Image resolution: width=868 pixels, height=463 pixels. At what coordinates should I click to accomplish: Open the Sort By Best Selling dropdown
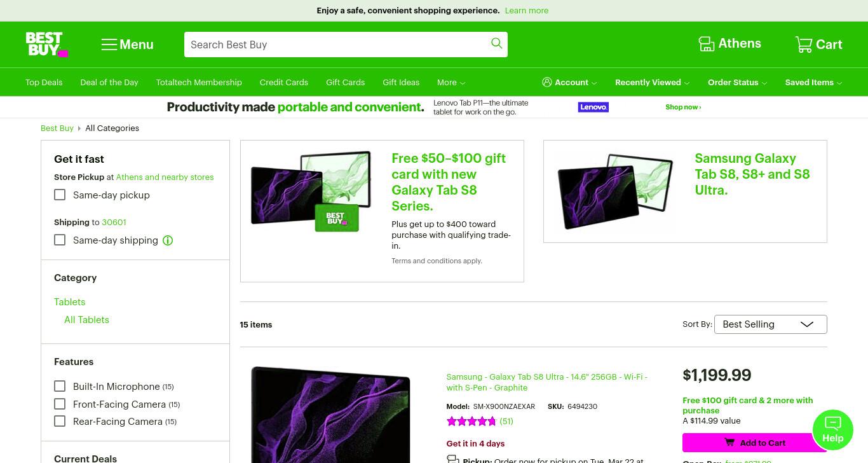coord(770,324)
